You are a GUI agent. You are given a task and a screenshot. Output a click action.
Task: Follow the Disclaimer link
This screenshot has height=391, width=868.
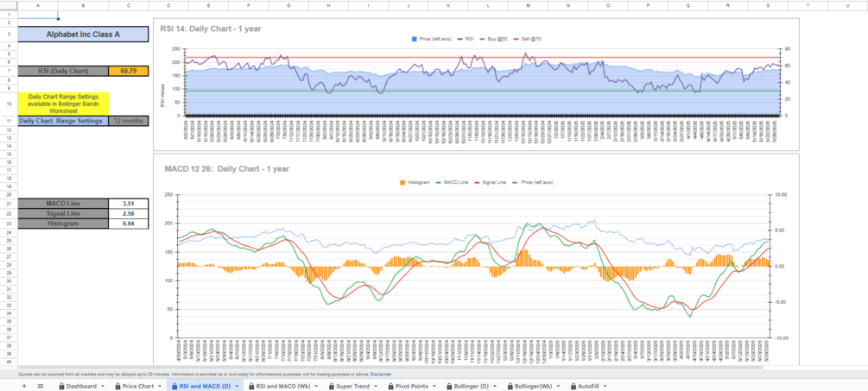click(x=380, y=375)
